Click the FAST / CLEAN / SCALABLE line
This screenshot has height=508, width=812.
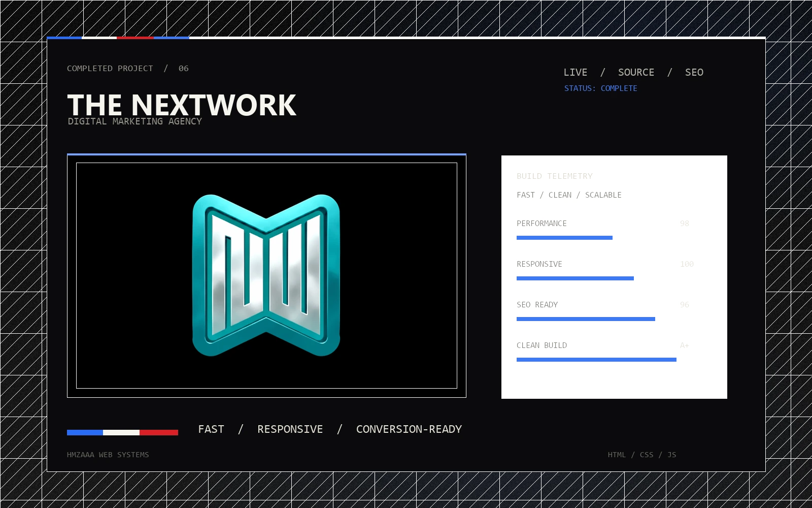pyautogui.click(x=569, y=195)
